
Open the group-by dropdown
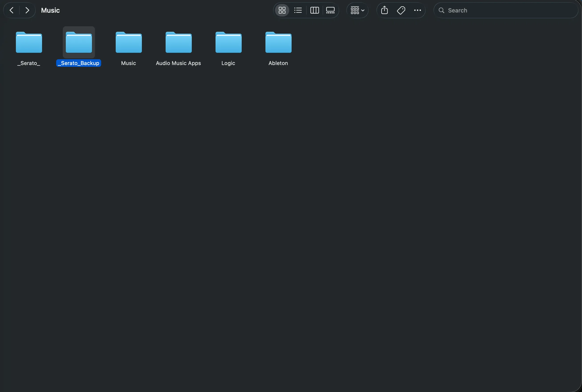[x=357, y=10]
